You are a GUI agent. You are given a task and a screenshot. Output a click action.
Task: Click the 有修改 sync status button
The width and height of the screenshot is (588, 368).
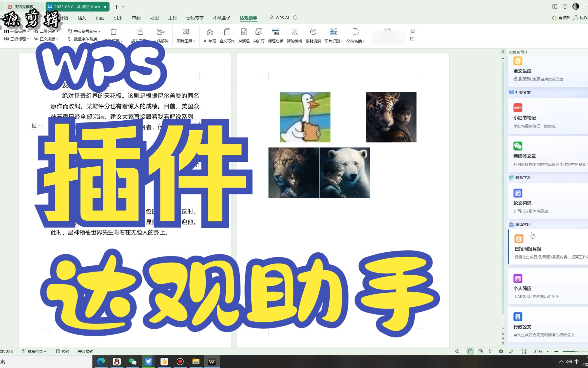pyautogui.click(x=561, y=18)
